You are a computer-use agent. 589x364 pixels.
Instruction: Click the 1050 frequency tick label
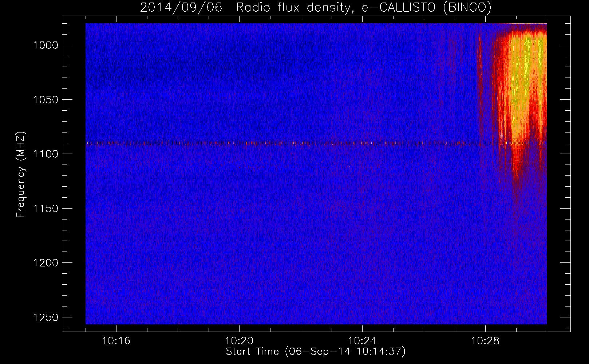[46, 100]
